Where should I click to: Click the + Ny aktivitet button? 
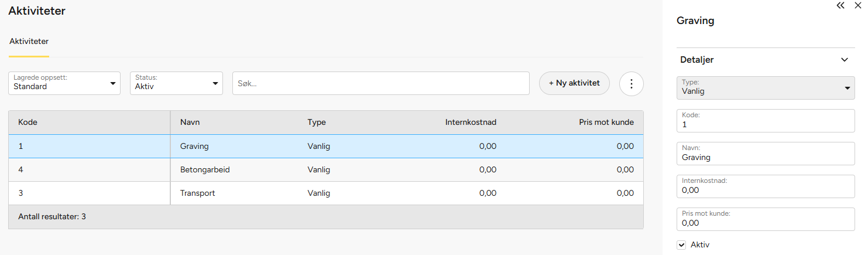[x=574, y=83]
